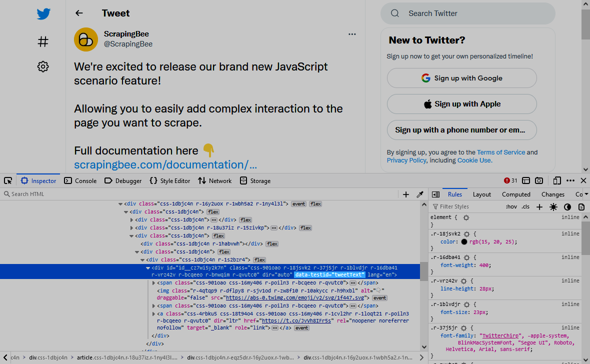
Task: Toggle the flex badge on tweetText's parent div
Action: pos(259,260)
